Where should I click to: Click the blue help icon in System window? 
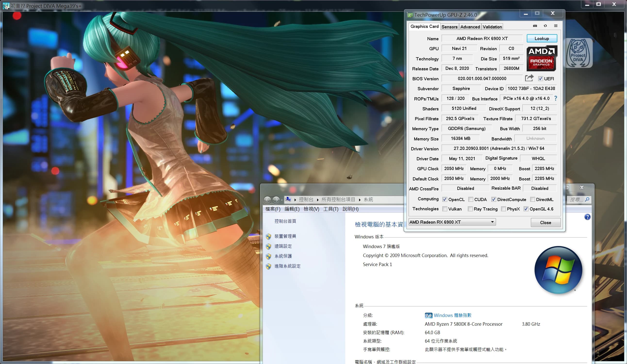tap(587, 217)
